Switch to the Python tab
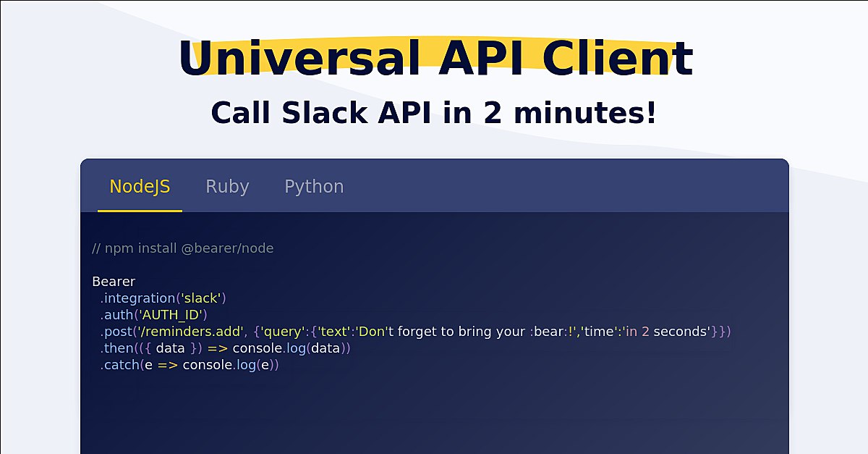This screenshot has width=868, height=454. 314,187
